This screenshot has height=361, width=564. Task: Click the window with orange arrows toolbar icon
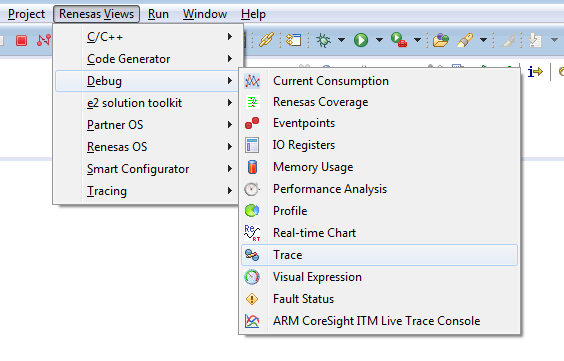click(x=294, y=40)
